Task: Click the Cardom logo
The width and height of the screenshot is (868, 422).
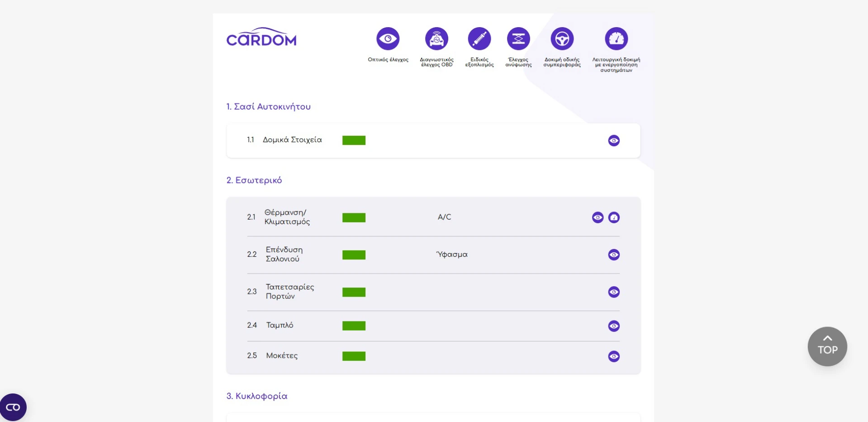Action: point(261,38)
